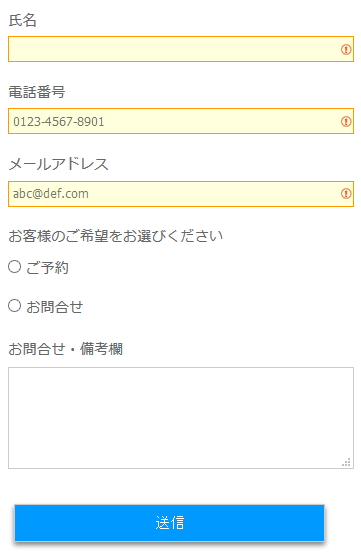The image size is (361, 558).
Task: Select the お問合せ radio button
Action: coord(15,306)
